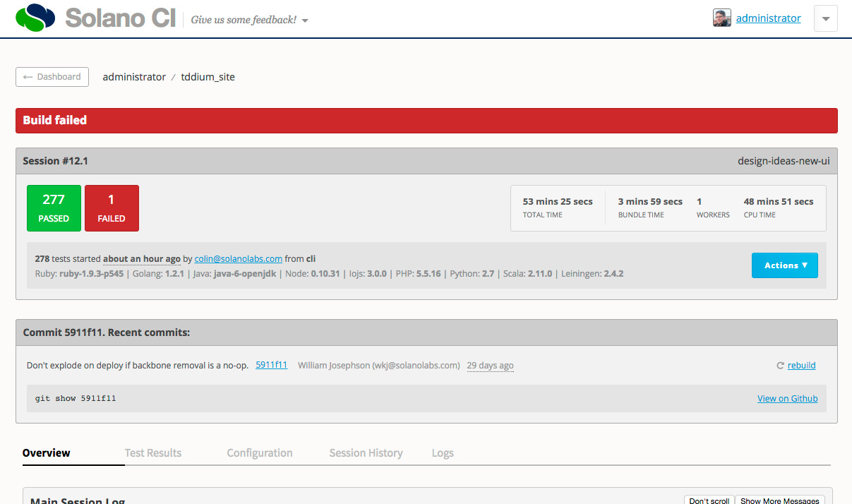The image size is (852, 504).
Task: Click the 1 FAILED red tile
Action: [x=112, y=208]
